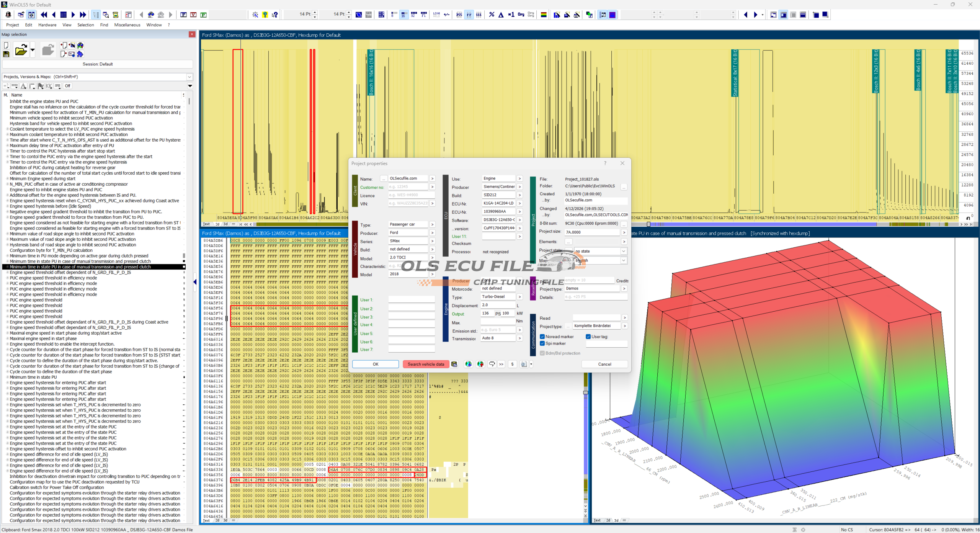The image size is (980, 533).
Task: Click Cancel in Project properties dialog
Action: pos(604,364)
